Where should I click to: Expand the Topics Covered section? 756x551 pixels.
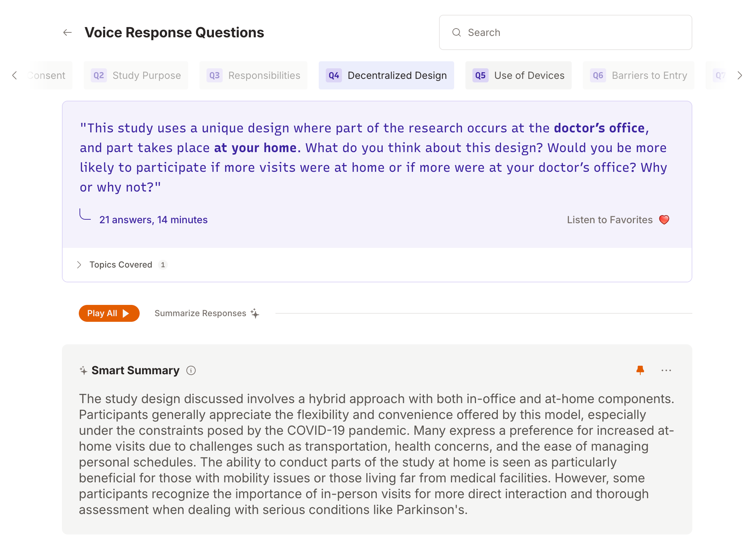[79, 265]
